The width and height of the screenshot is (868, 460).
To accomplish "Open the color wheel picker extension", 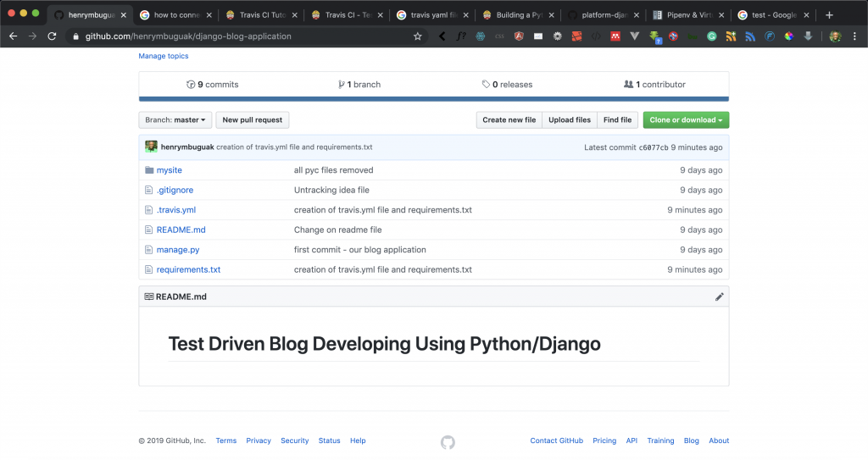I will [789, 36].
